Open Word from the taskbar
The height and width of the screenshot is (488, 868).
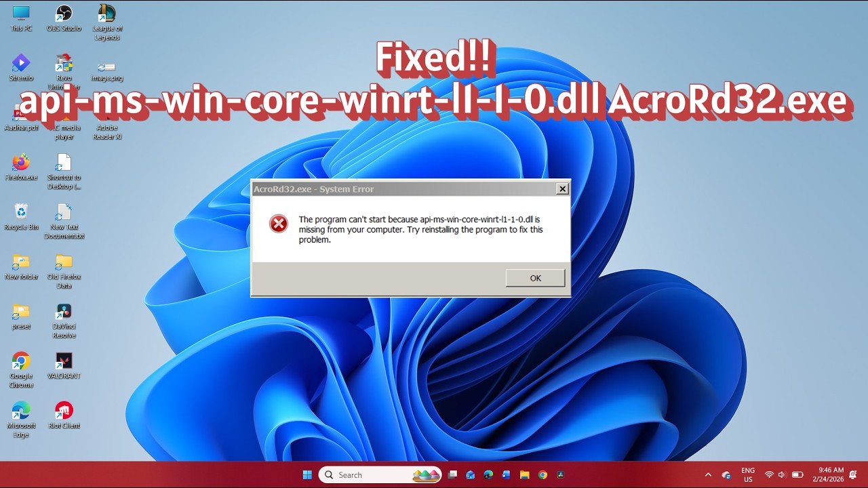click(x=506, y=474)
